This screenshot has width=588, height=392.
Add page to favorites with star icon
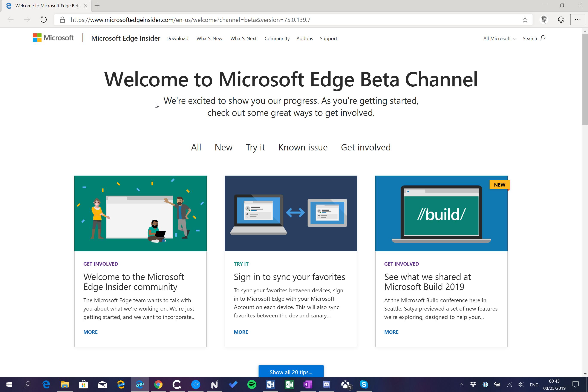click(525, 20)
